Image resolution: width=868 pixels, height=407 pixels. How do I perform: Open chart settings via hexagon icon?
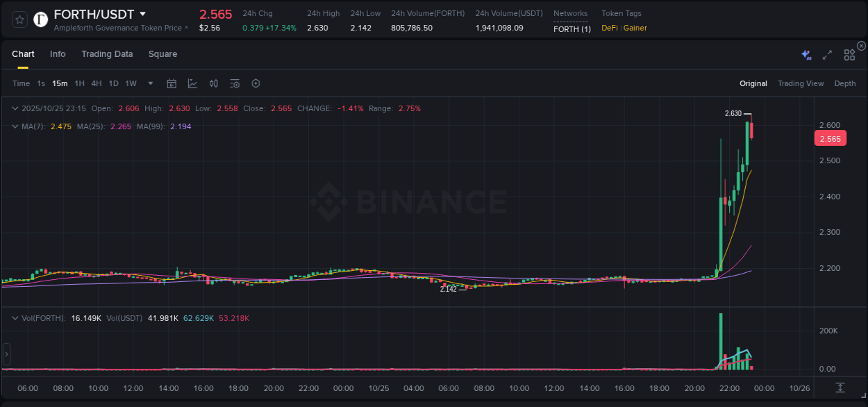click(x=256, y=83)
